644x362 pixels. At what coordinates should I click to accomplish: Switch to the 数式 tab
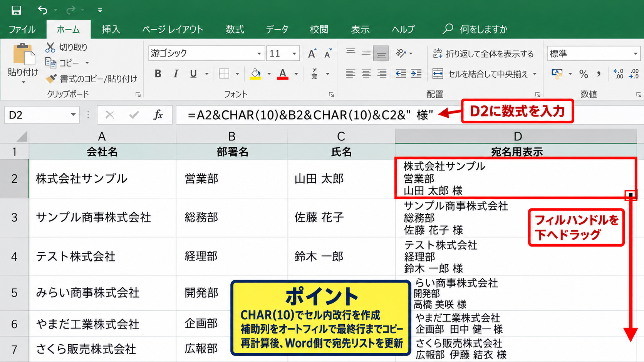click(235, 29)
